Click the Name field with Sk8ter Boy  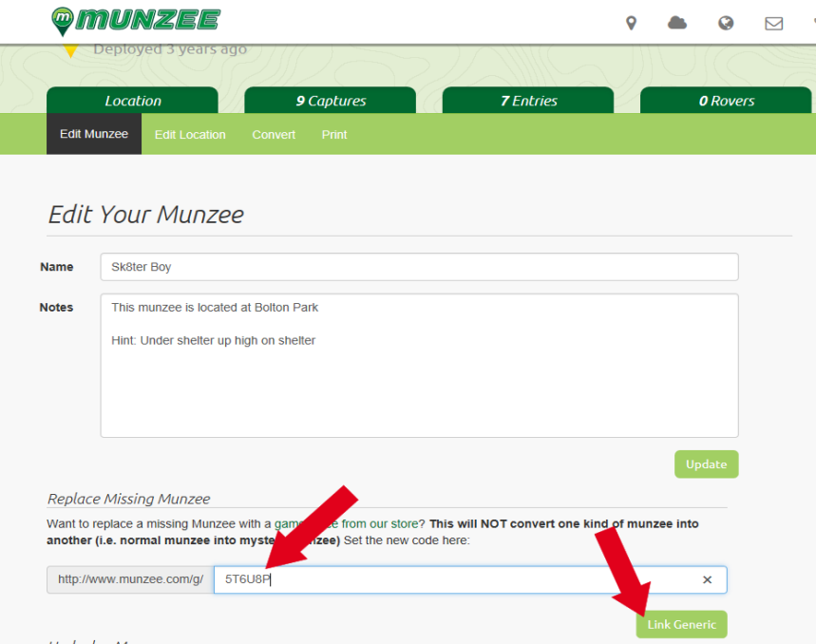(420, 267)
